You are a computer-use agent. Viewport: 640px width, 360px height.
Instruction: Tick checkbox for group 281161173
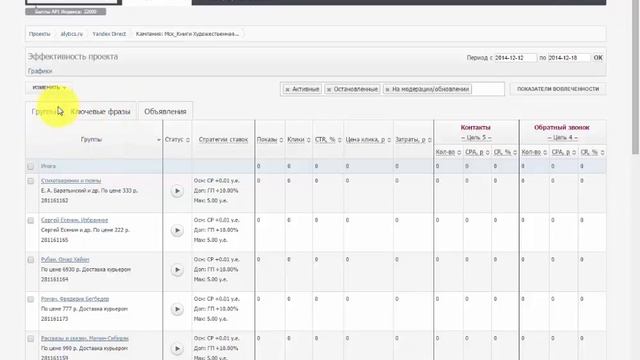31,299
